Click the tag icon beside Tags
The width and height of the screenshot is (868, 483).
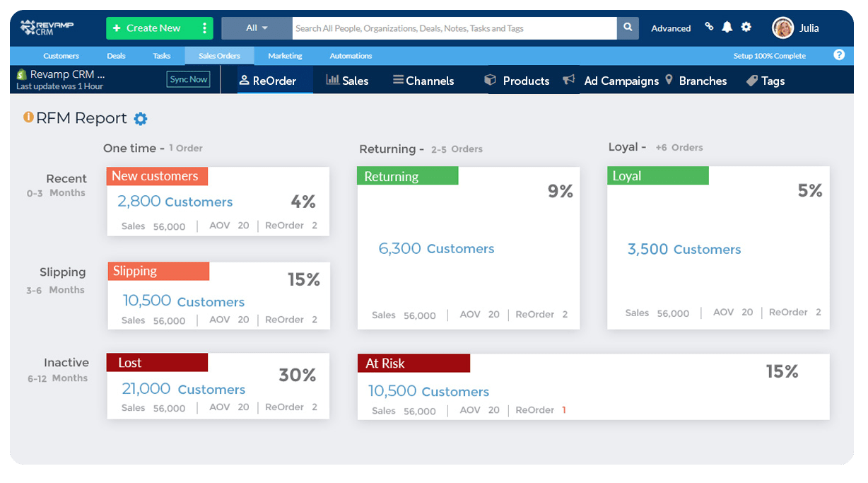pyautogui.click(x=752, y=81)
